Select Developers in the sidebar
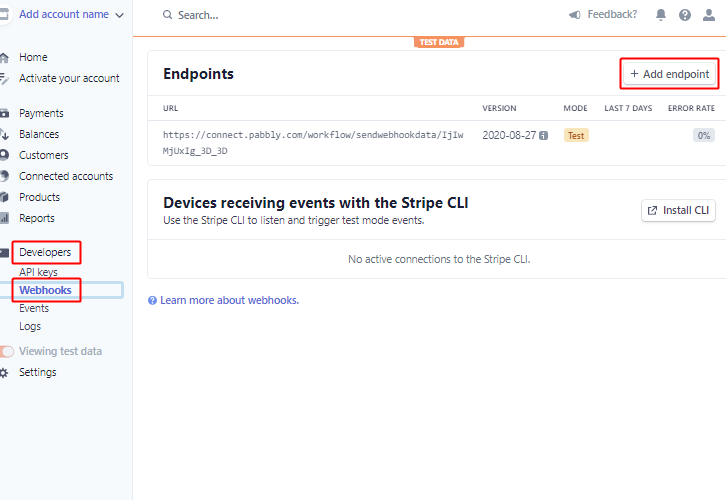Screen dimensions: 726x500 pyautogui.click(x=45, y=252)
